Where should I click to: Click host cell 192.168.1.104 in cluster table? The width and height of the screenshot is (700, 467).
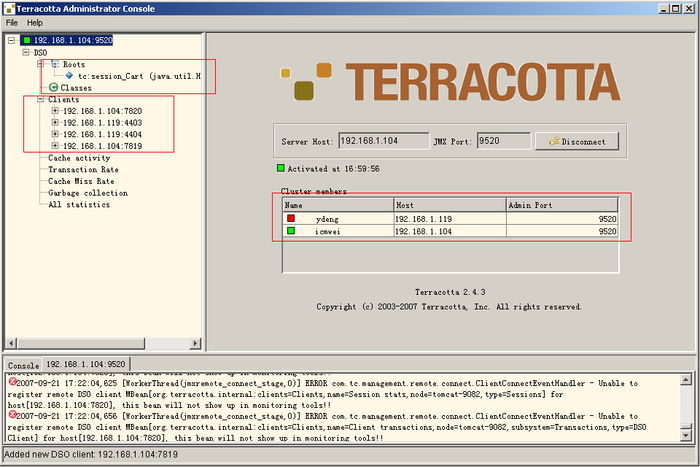point(450,231)
